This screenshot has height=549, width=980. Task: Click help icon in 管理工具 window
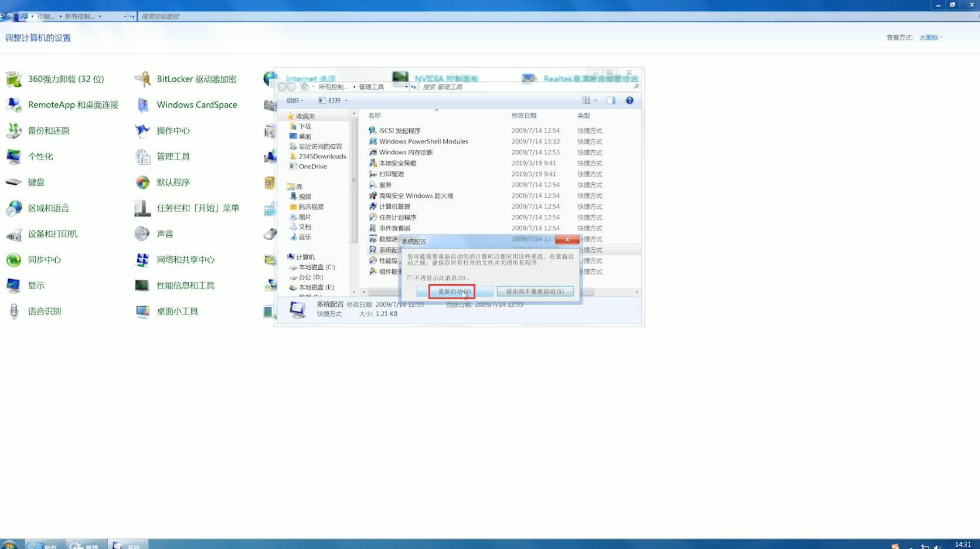629,100
